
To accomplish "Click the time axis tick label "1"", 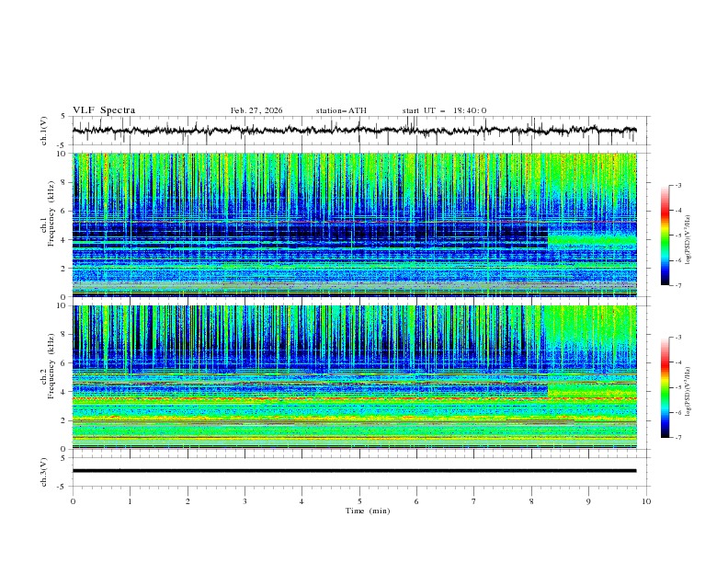I will 131,501.
